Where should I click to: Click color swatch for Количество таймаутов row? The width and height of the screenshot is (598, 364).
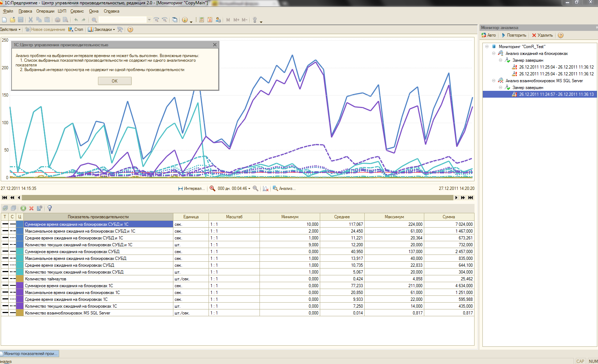[20, 279]
